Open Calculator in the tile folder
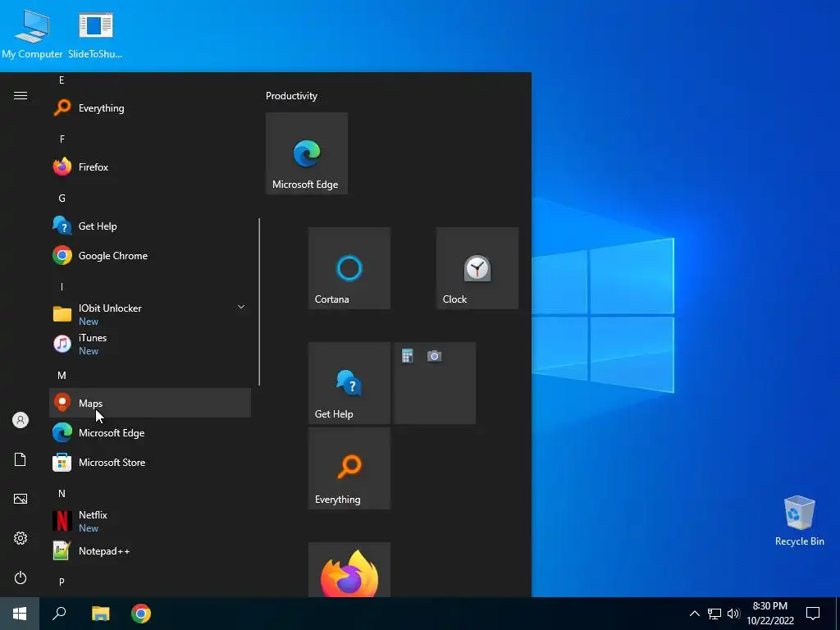Image resolution: width=840 pixels, height=630 pixels. [408, 356]
